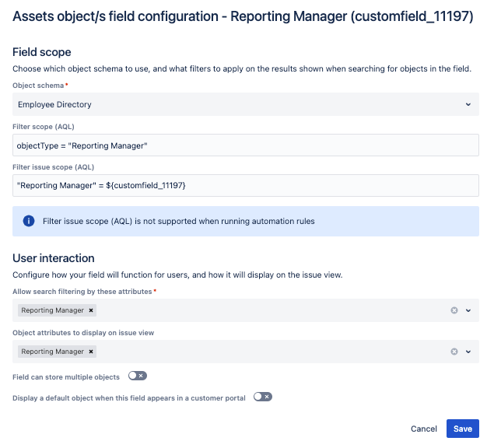
Task: Save the field configuration
Action: [x=463, y=429]
